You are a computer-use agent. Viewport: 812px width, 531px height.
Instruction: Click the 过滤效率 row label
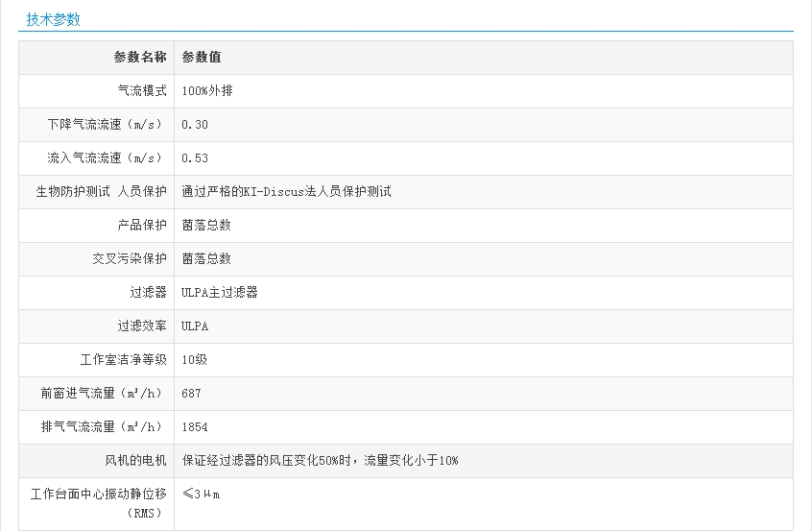coord(141,326)
